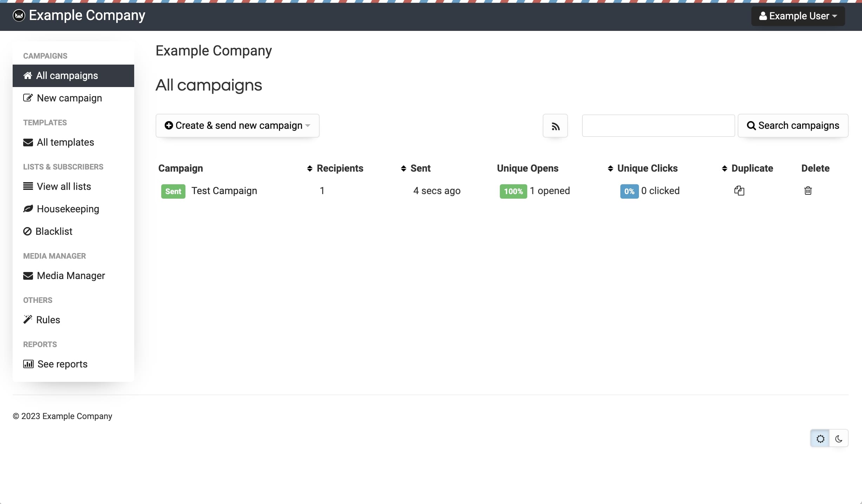This screenshot has height=504, width=862.
Task: Open the Blacklist page
Action: tap(73, 232)
